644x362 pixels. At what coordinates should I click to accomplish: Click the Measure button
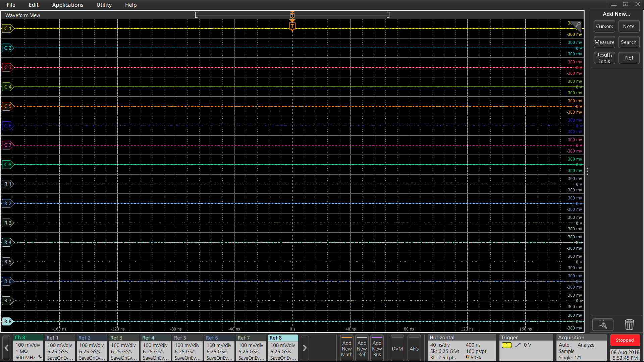pyautogui.click(x=604, y=42)
